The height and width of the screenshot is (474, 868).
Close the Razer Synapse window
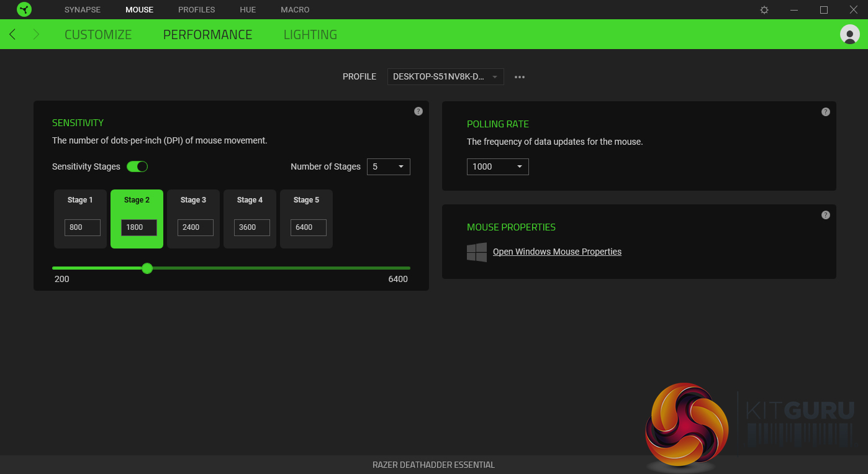[x=854, y=10]
